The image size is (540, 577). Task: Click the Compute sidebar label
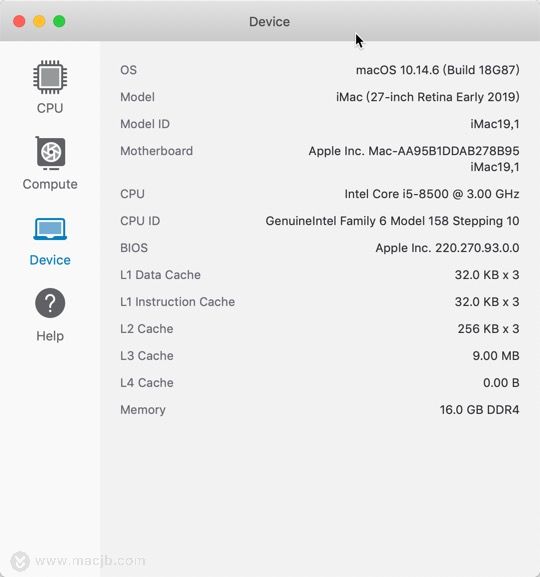50,184
